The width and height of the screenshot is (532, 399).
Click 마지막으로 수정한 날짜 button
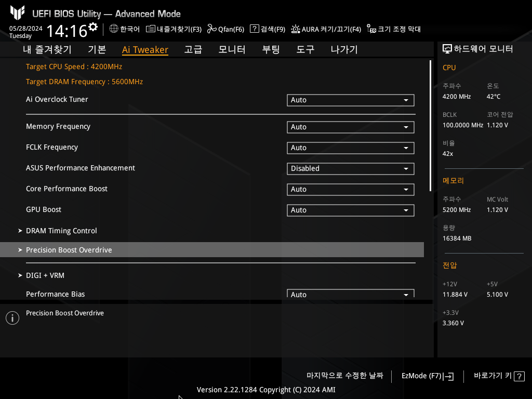pyautogui.click(x=345, y=376)
